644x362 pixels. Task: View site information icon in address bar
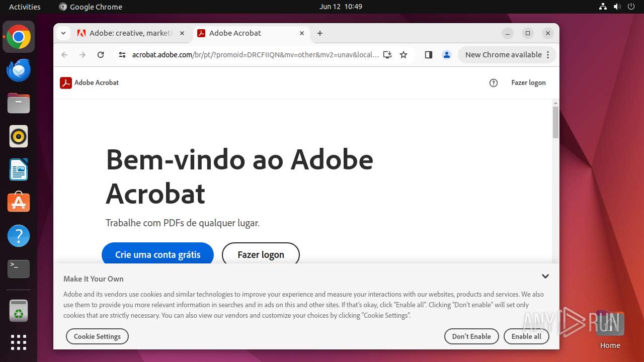[x=122, y=55]
